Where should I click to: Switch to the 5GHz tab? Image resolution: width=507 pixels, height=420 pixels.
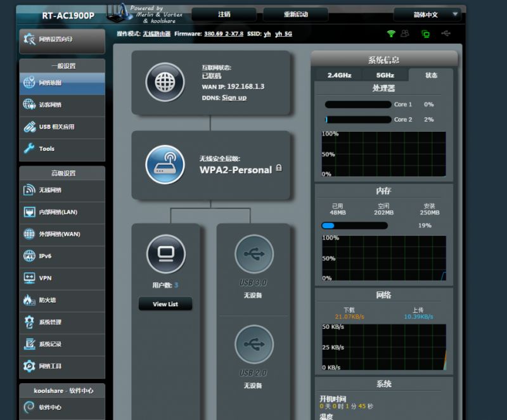point(385,75)
